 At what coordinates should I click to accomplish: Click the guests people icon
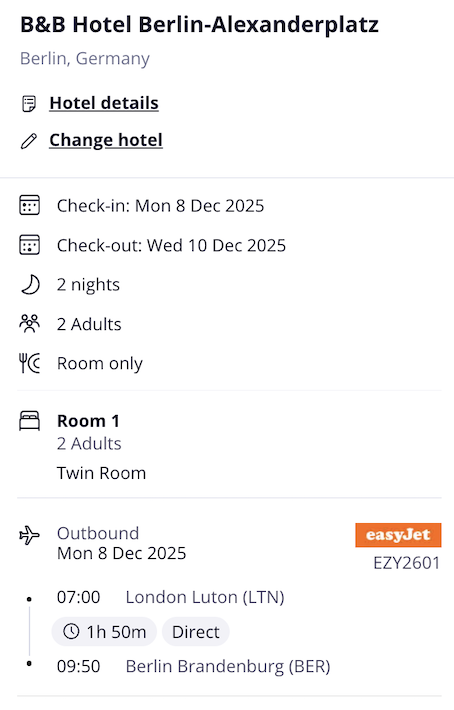coord(29,324)
